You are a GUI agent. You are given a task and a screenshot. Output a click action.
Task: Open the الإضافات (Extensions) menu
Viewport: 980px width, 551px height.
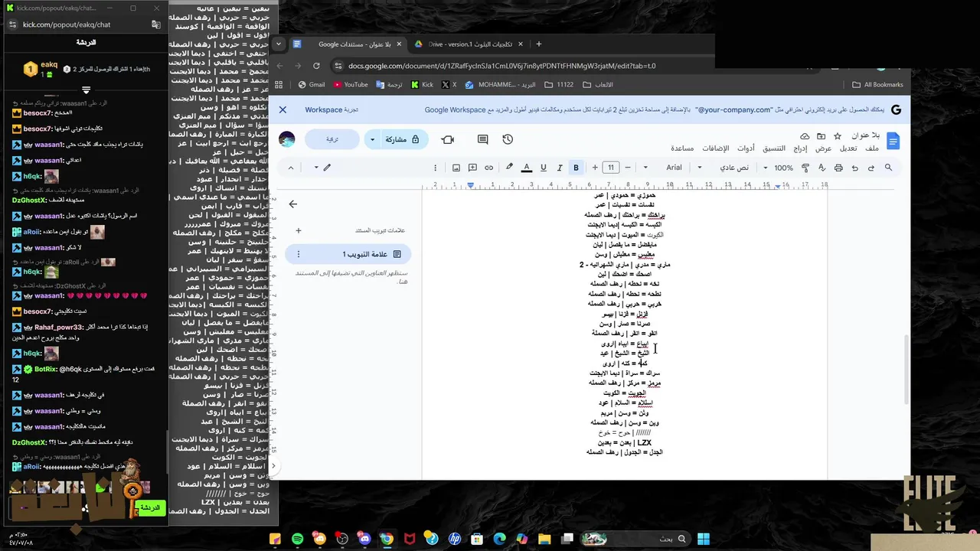pyautogui.click(x=714, y=148)
